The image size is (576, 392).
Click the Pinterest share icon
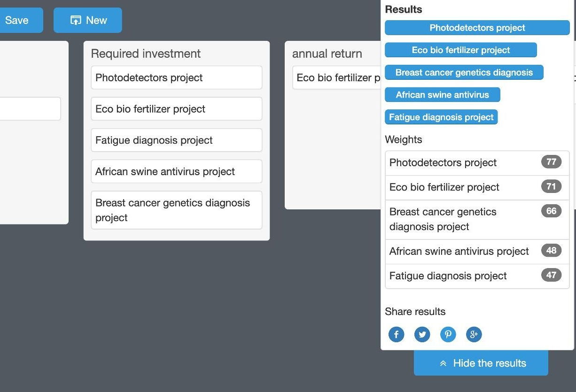[448, 334]
